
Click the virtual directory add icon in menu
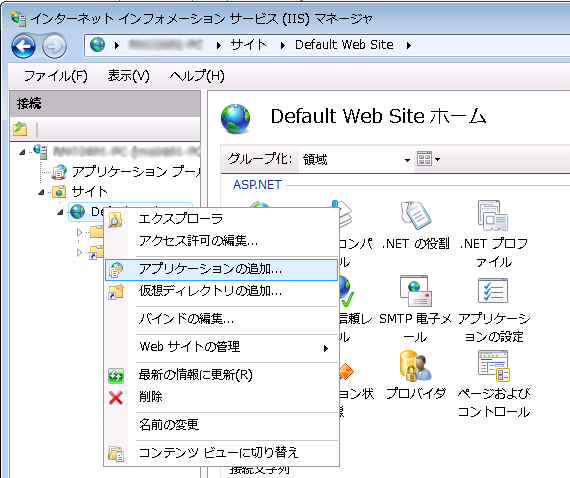pos(116,292)
